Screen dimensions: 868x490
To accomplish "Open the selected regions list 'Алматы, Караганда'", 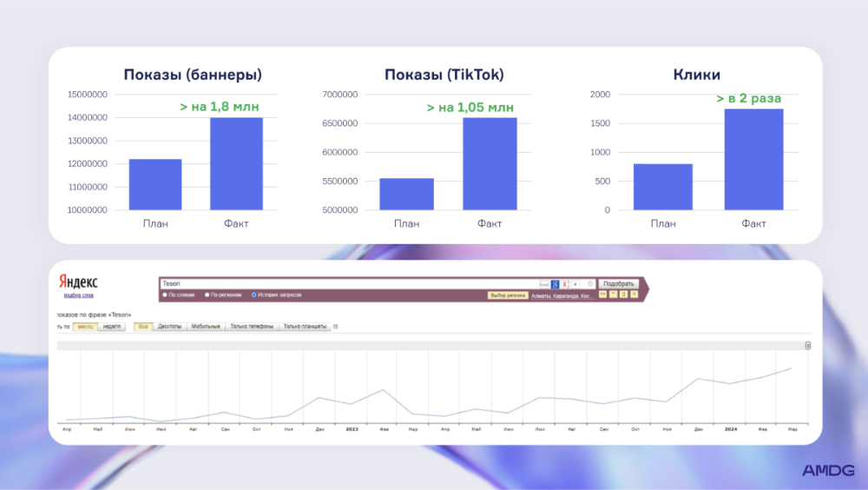I will [x=562, y=295].
